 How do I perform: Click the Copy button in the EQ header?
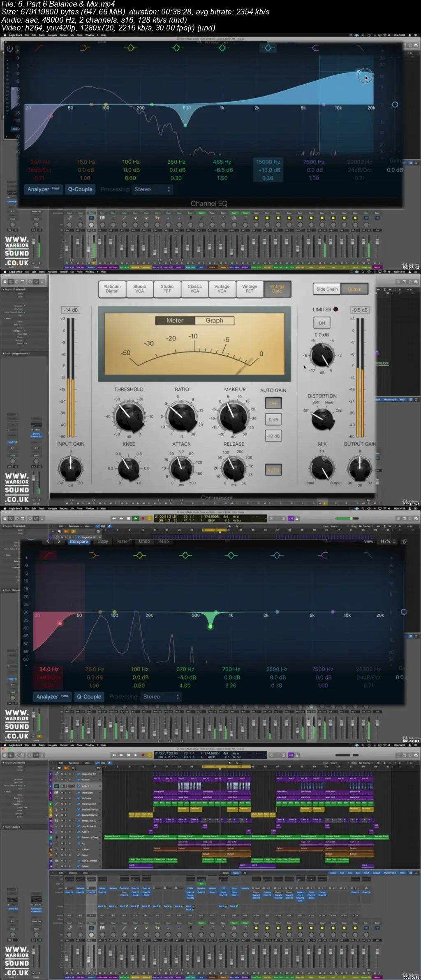pos(103,541)
